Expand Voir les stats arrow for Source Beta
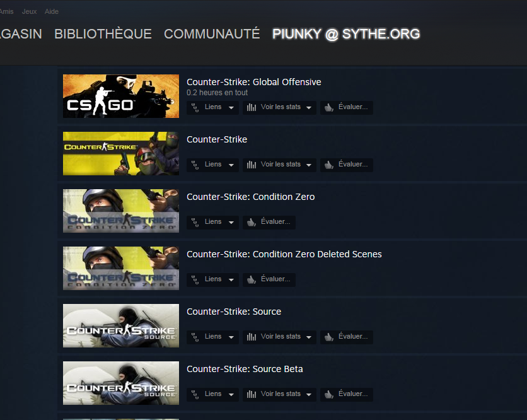The width and height of the screenshot is (527, 420). (309, 395)
